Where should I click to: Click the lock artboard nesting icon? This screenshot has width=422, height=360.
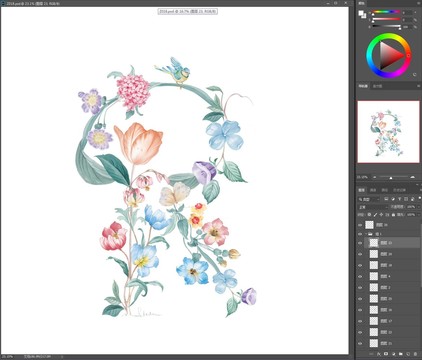point(387,215)
